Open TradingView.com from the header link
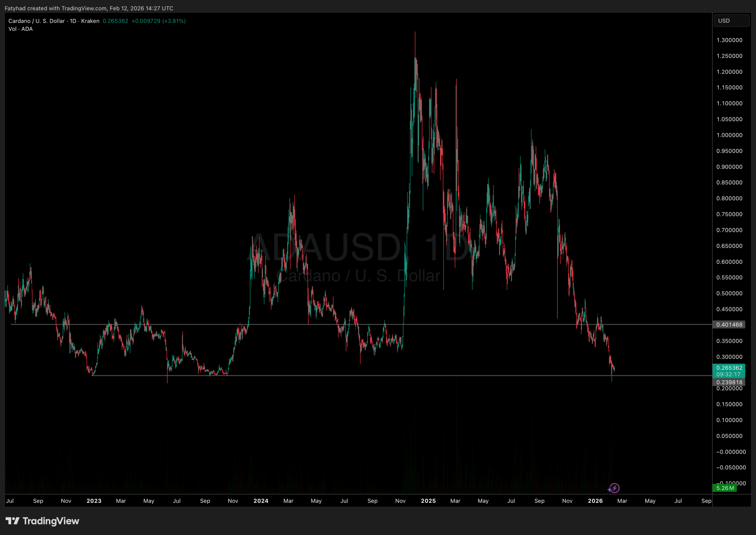The image size is (756, 535). 84,8
